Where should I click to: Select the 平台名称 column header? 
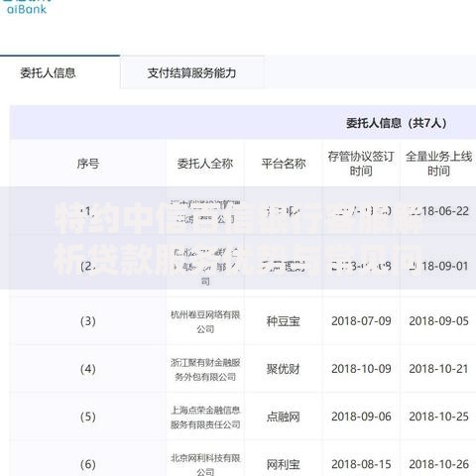coord(284,164)
